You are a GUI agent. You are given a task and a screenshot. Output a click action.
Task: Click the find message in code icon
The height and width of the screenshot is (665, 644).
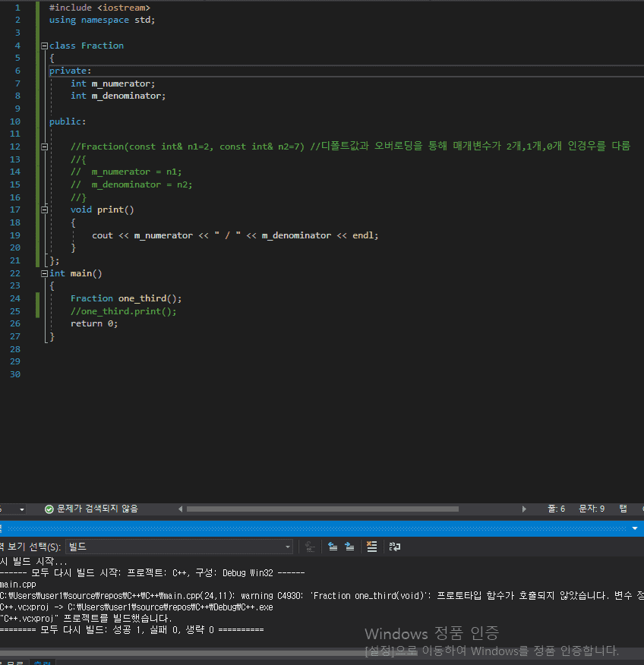click(310, 547)
